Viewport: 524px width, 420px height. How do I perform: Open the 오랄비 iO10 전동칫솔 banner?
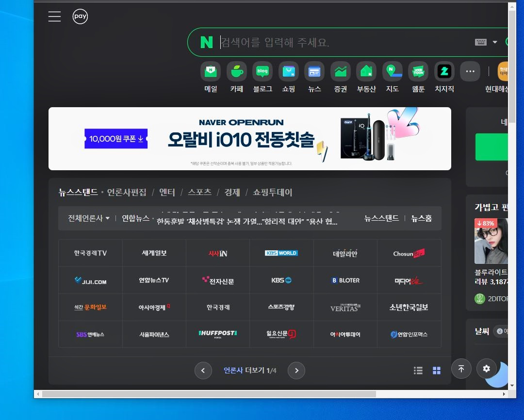click(250, 139)
